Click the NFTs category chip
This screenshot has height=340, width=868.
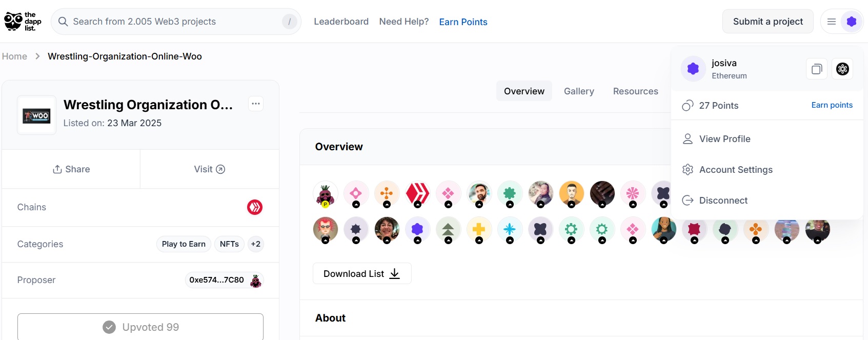click(x=229, y=244)
